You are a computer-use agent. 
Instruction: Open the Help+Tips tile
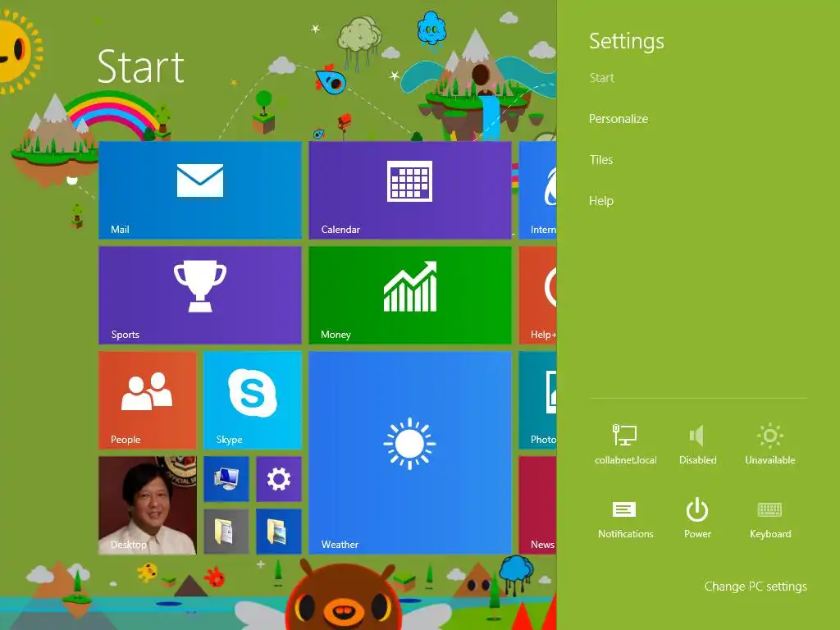(x=538, y=295)
